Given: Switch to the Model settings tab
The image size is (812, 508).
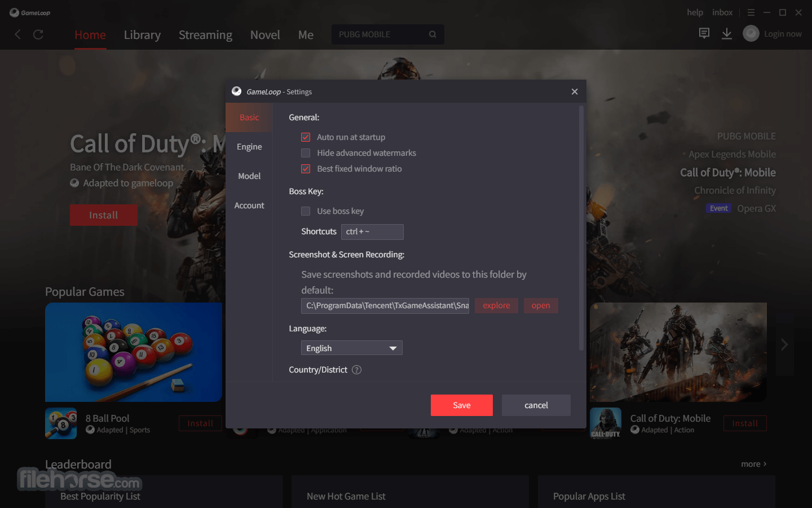Looking at the screenshot, I should click(249, 176).
